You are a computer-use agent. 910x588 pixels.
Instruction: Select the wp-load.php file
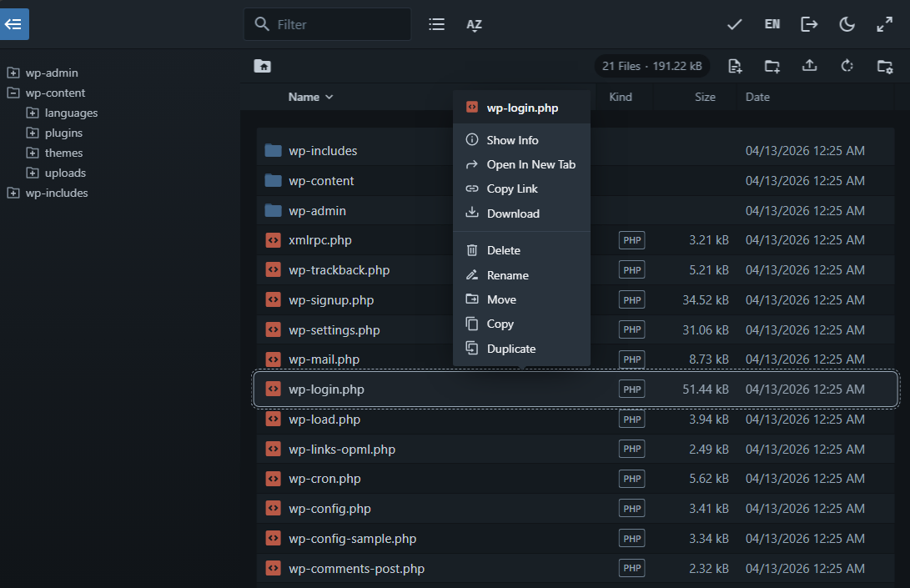point(576,419)
